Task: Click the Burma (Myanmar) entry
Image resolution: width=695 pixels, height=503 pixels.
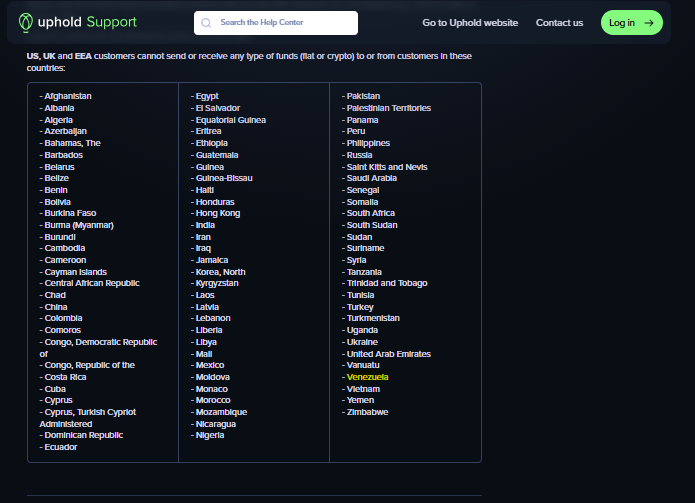Action: 79,225
